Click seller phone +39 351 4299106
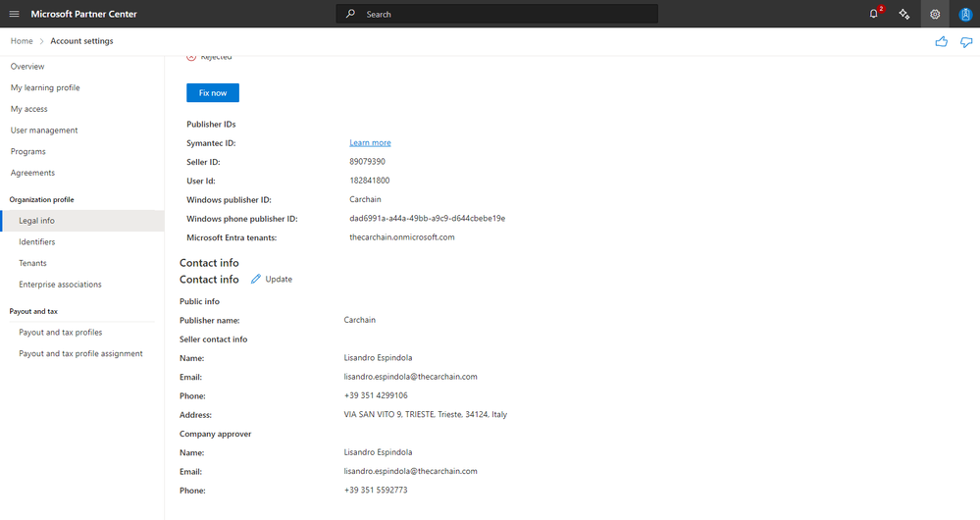 point(376,395)
